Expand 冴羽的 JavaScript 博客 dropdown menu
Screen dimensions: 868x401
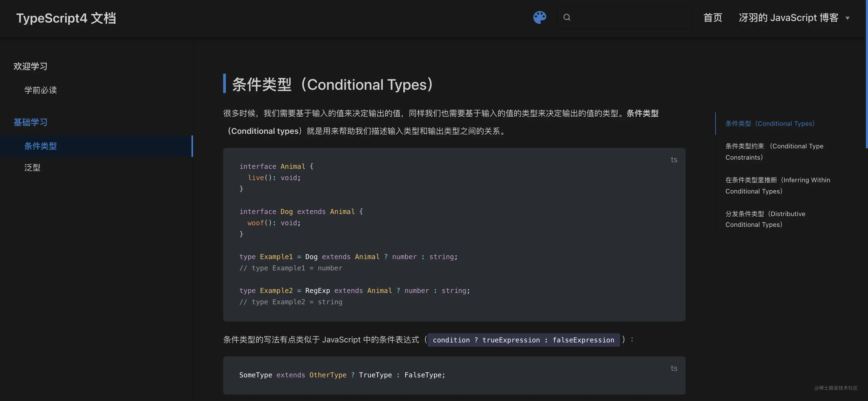tap(788, 17)
